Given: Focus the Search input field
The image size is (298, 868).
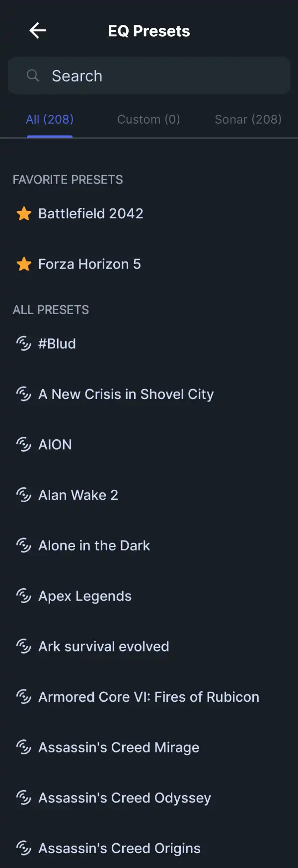Looking at the screenshot, I should (x=149, y=75).
